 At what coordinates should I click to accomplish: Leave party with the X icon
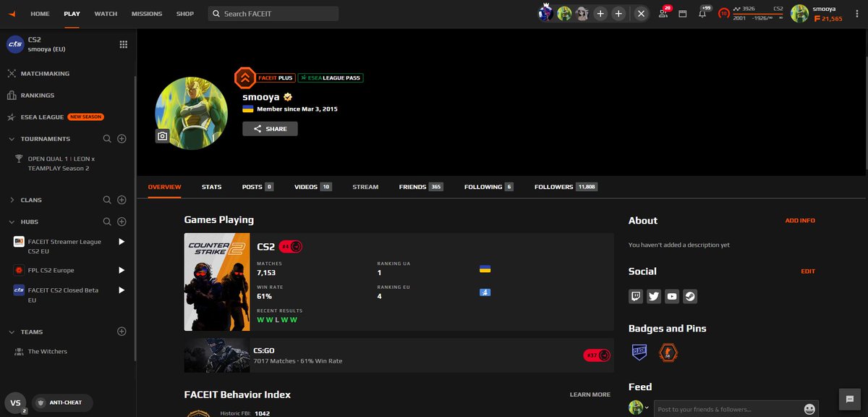pyautogui.click(x=642, y=13)
